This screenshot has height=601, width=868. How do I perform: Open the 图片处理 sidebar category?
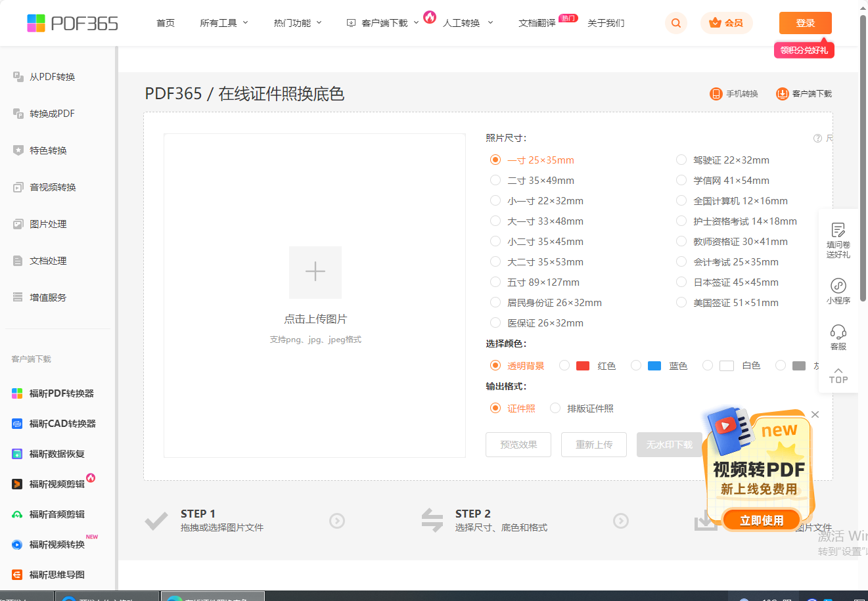48,224
